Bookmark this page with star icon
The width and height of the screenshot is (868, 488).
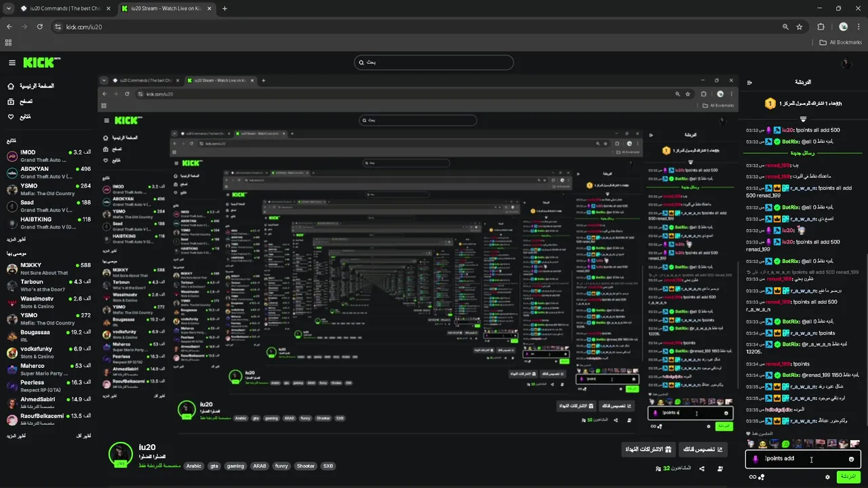tap(800, 27)
